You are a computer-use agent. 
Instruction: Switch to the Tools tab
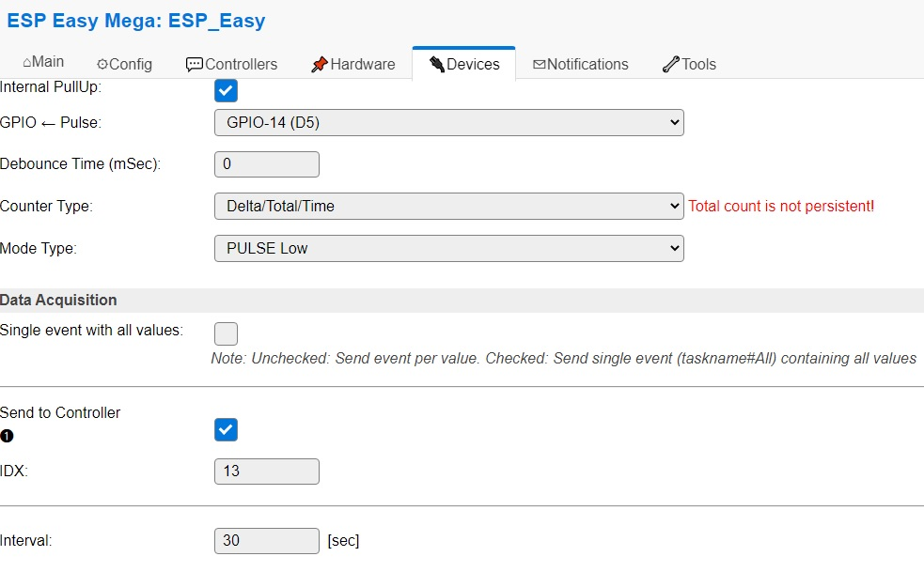point(689,64)
